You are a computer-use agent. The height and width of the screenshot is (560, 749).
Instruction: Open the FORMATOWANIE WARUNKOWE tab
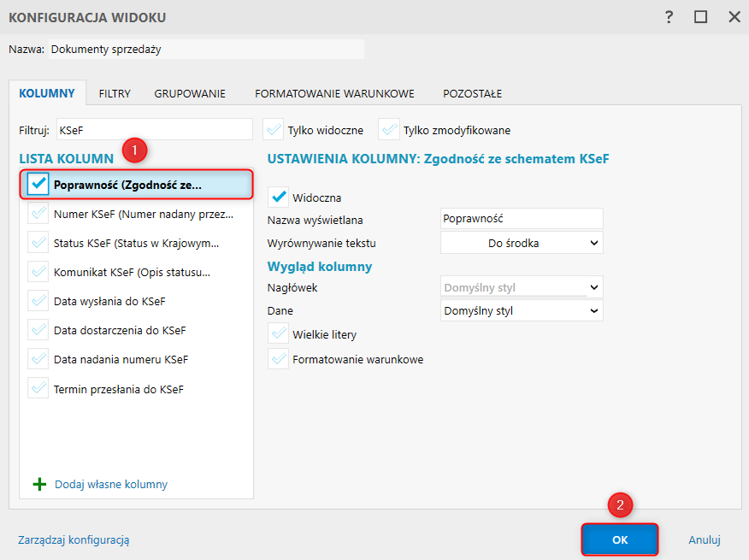[x=334, y=93]
